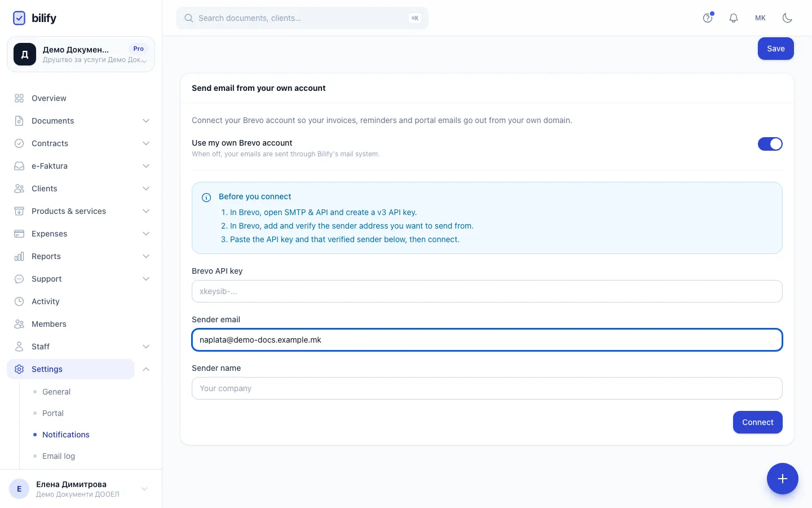
Task: Collapse the Settings menu chevron
Action: click(x=146, y=369)
